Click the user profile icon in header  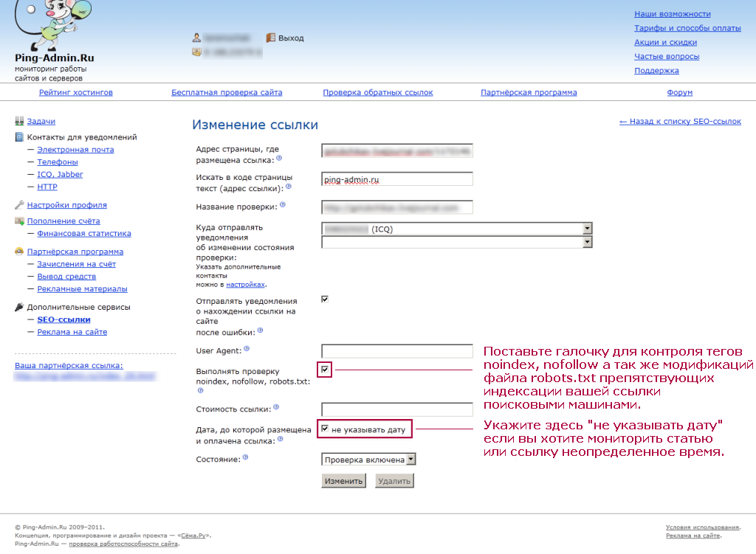(x=196, y=38)
